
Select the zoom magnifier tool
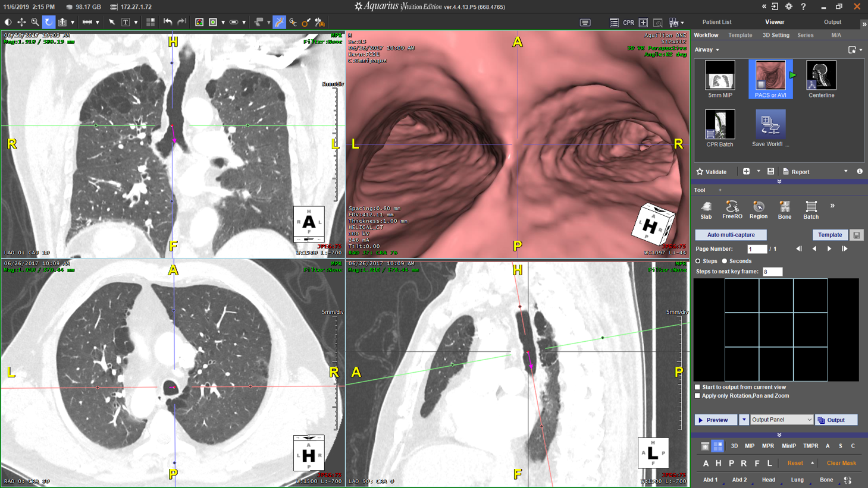35,22
